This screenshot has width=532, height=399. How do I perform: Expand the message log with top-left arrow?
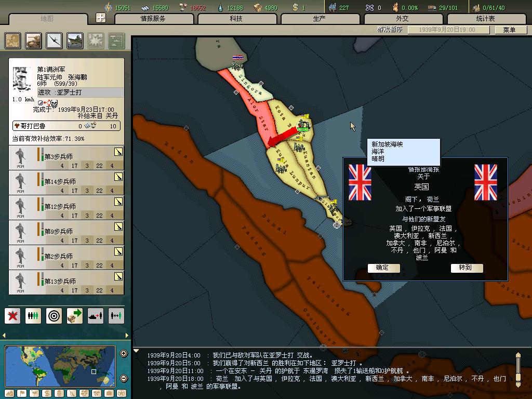click(137, 351)
